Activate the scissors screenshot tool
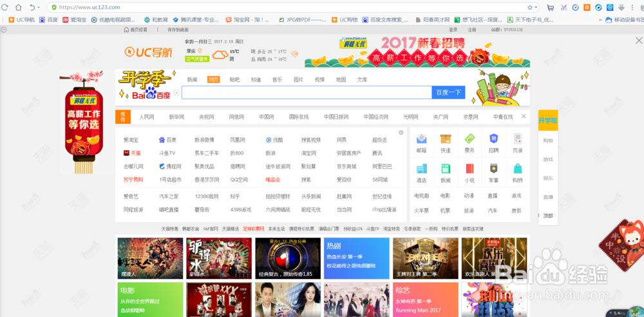Viewport: 644px width, 317px height. point(563,7)
